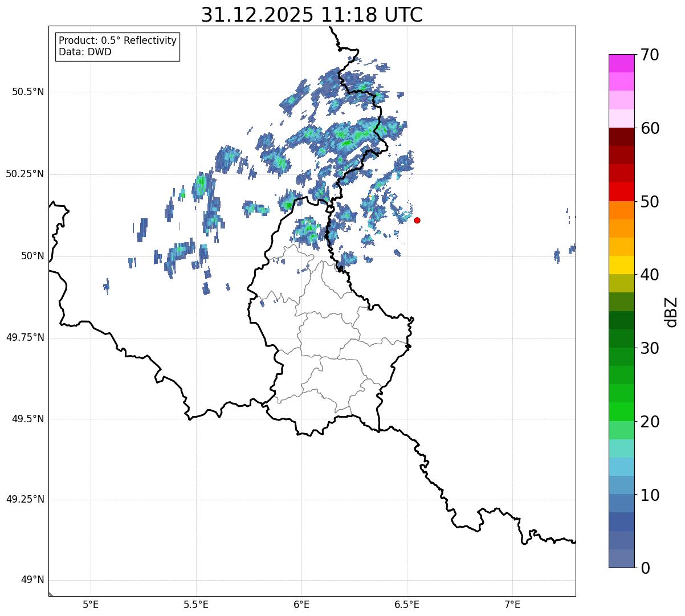Viewport: 685px width, 616px height.
Task: Click the 49.5°N latitude label
Action: [x=28, y=419]
